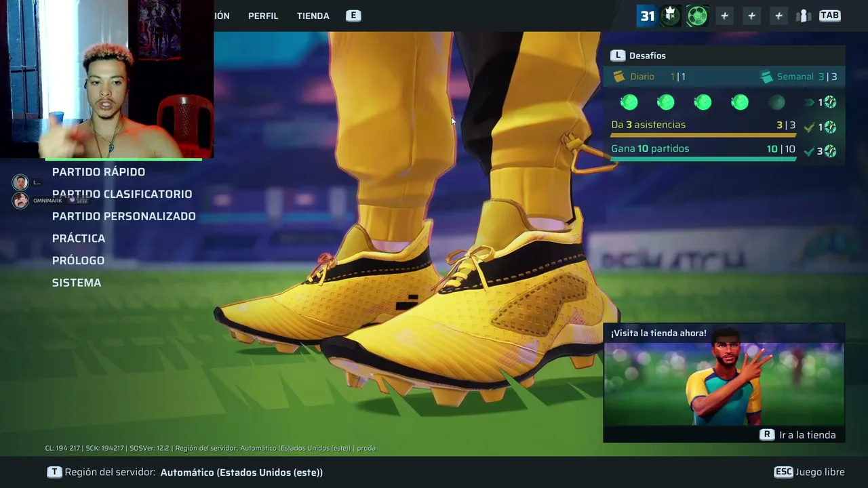Select Partido Clasificatorio

(122, 194)
